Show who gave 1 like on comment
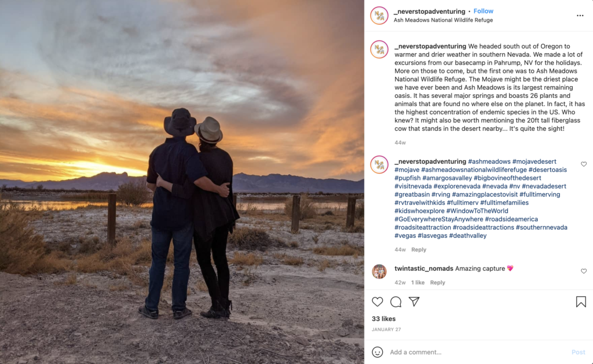Viewport: 593px width, 364px height. tap(418, 282)
